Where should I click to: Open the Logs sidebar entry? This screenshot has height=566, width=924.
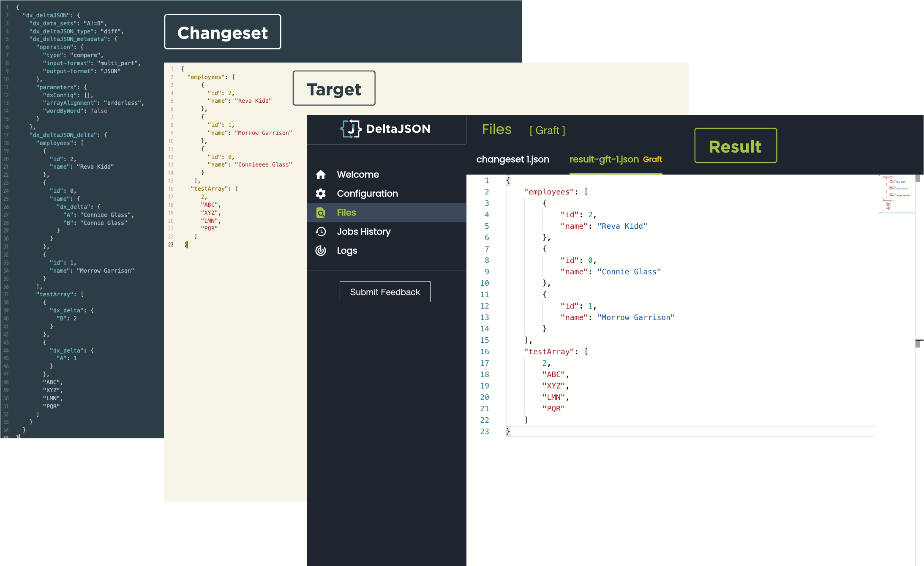point(347,250)
